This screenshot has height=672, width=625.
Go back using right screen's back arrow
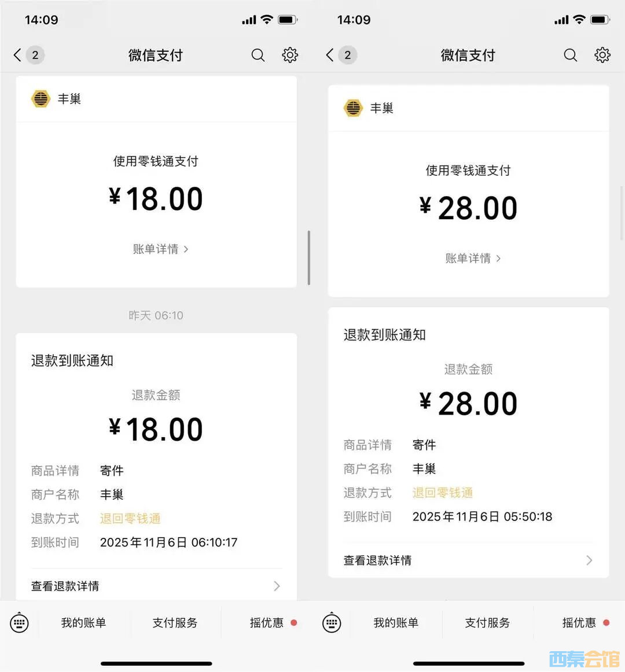click(x=330, y=55)
